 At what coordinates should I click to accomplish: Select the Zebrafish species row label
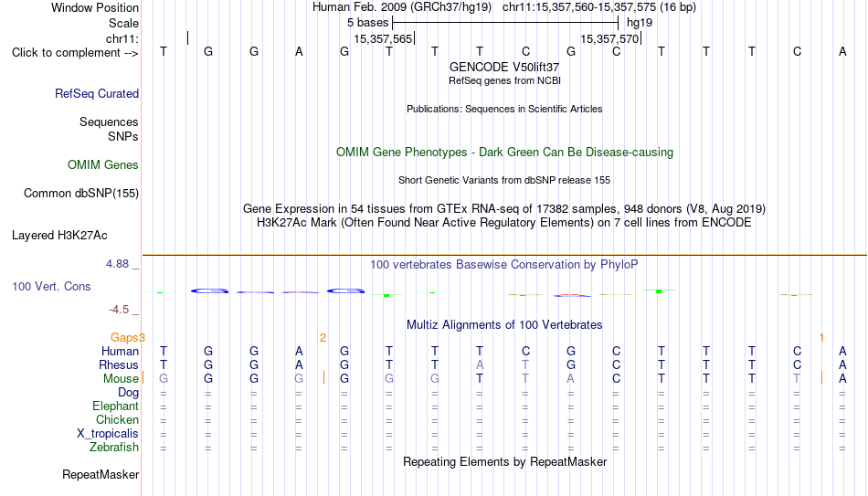coord(114,447)
